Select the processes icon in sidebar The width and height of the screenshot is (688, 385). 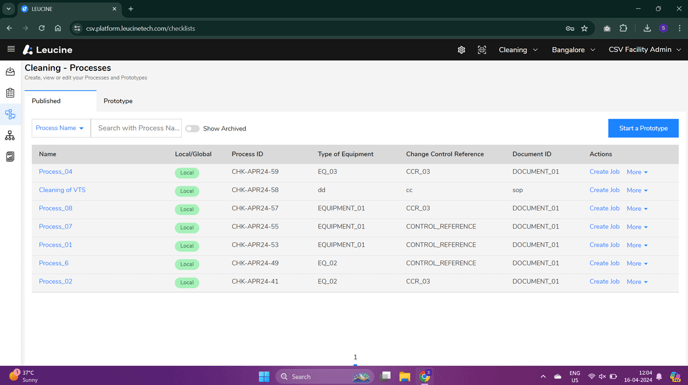click(x=10, y=115)
